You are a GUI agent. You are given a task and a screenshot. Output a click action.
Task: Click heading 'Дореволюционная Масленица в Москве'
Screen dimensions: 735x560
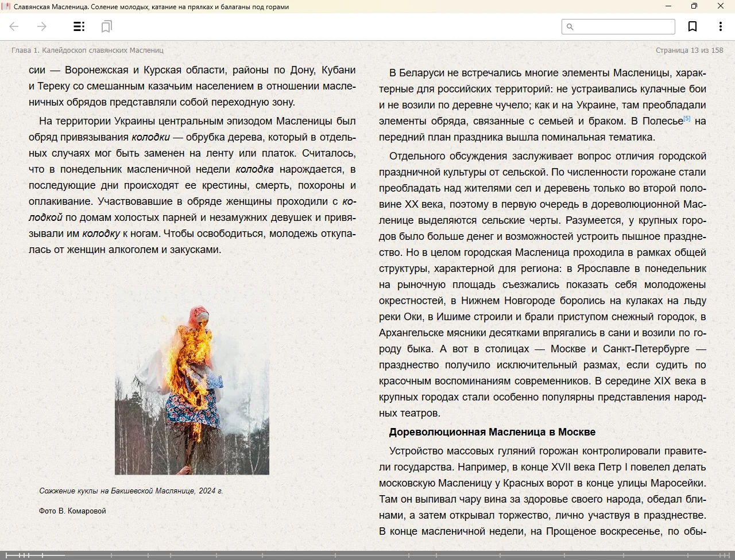point(492,432)
